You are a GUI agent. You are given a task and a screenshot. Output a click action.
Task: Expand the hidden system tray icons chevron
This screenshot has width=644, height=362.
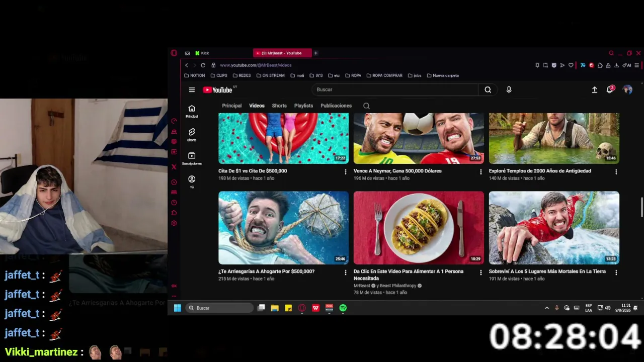(547, 308)
